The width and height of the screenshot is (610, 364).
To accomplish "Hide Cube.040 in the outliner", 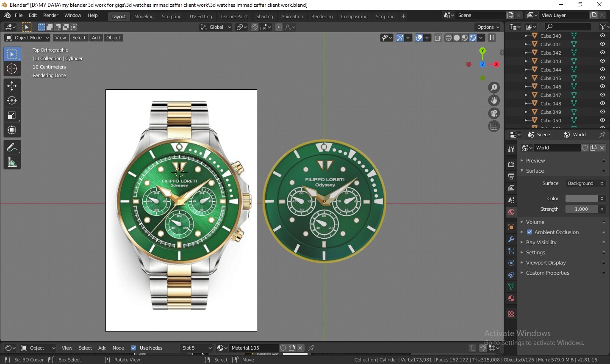I will tap(602, 36).
